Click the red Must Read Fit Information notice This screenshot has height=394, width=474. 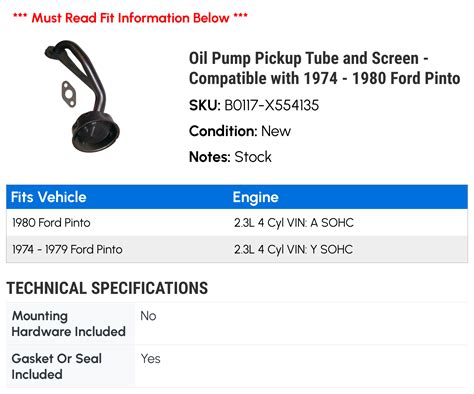point(130,18)
